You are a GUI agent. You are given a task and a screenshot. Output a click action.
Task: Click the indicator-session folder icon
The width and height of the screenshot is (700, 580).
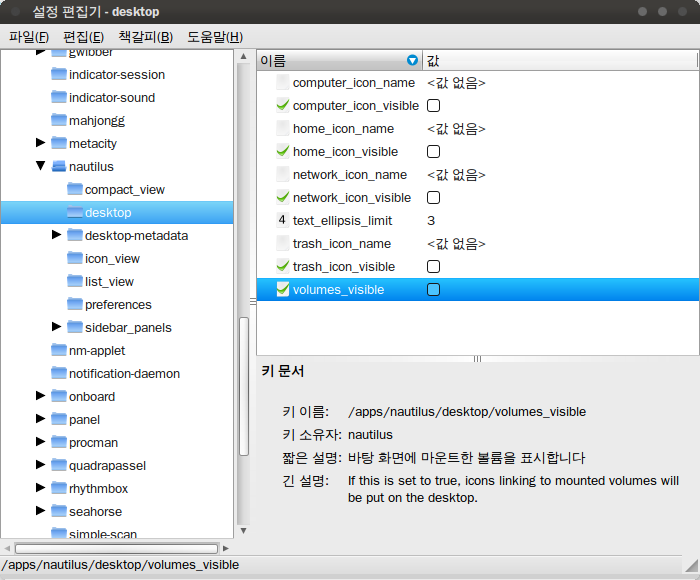59,74
